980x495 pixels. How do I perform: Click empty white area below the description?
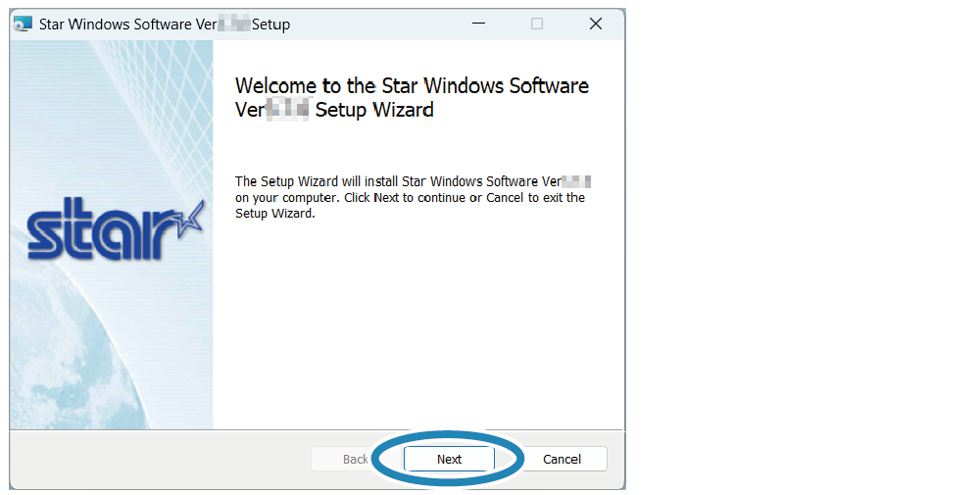pos(416,323)
